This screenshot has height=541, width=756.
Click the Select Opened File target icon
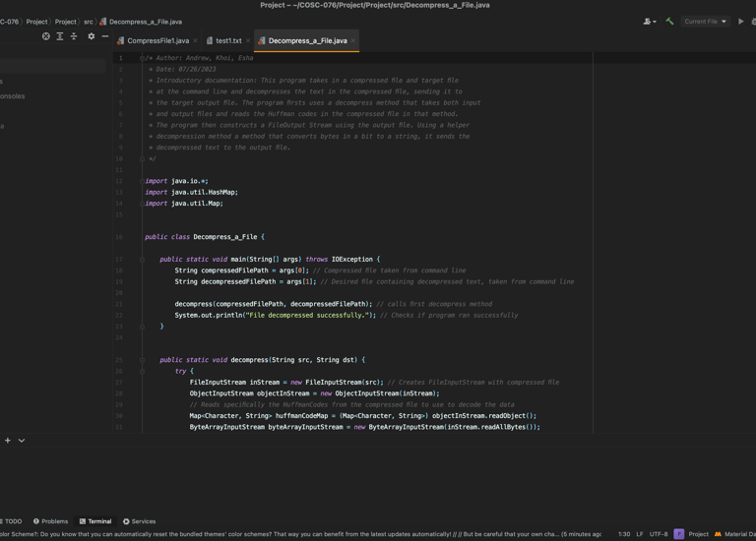(x=45, y=36)
